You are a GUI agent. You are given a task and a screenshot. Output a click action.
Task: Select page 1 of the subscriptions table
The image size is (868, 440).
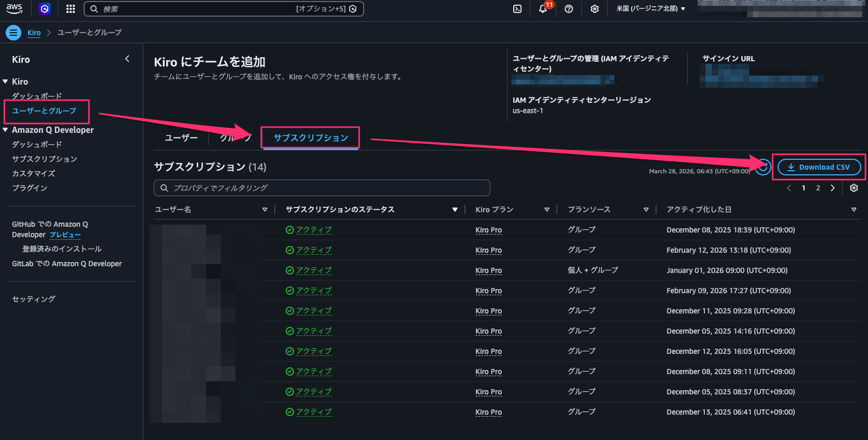pyautogui.click(x=804, y=188)
